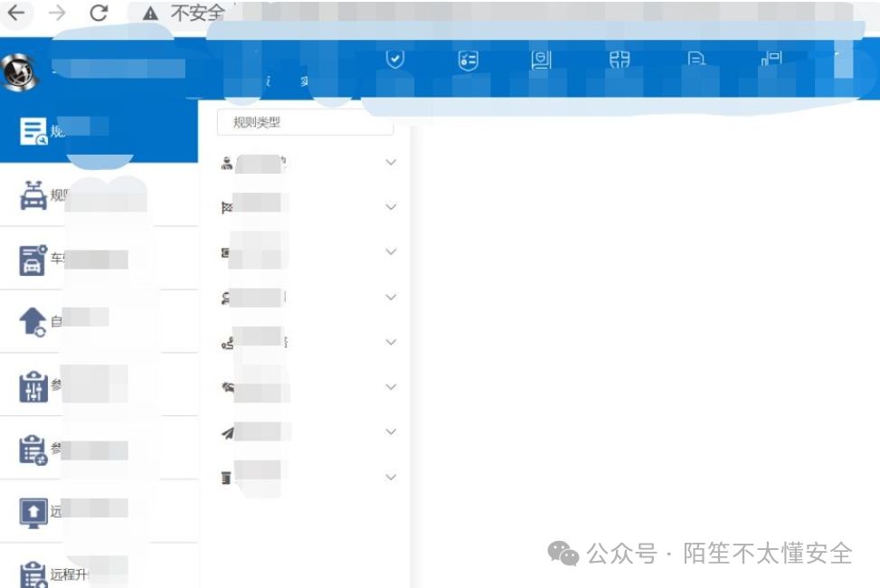
Task: Click the network topology icon at top right
Action: 771,59
